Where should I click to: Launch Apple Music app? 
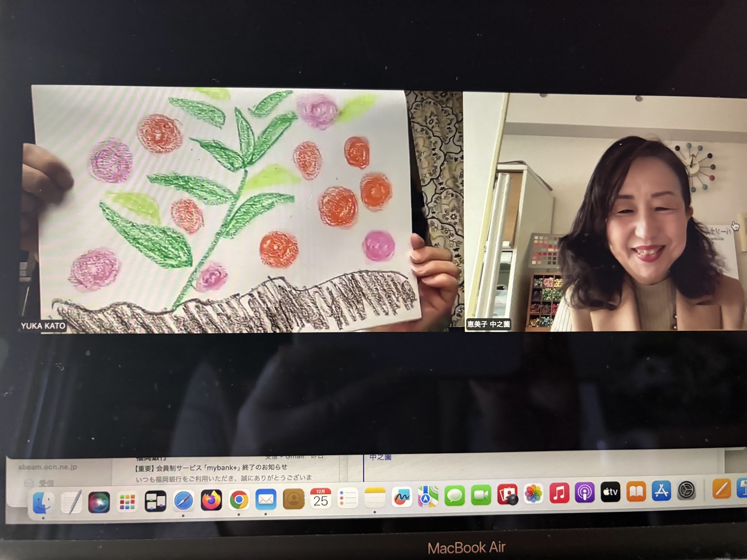point(559,493)
